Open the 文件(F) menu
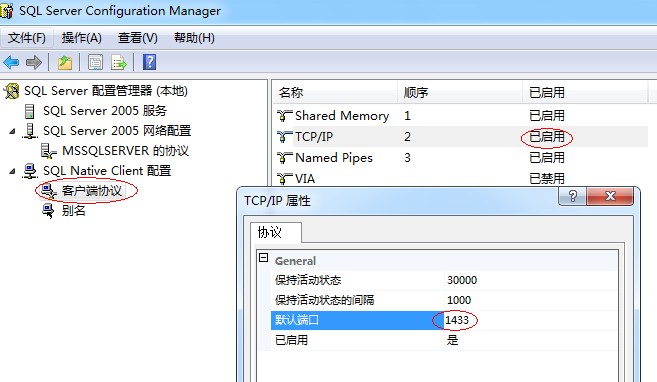Image resolution: width=657 pixels, height=382 pixels. pos(27,38)
